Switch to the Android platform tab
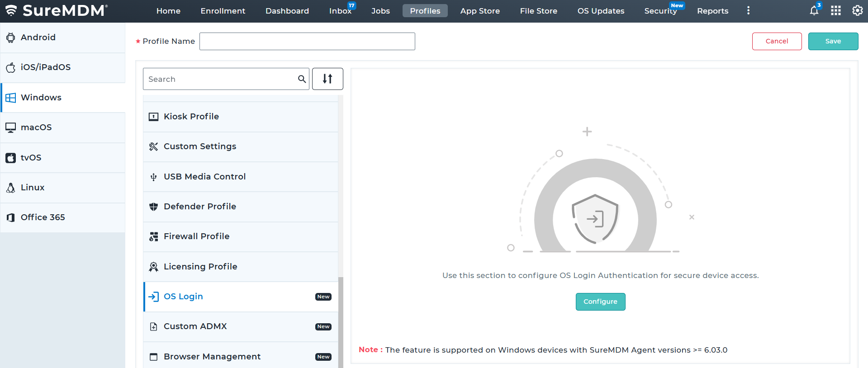Image resolution: width=868 pixels, height=368 pixels. pyautogui.click(x=38, y=38)
